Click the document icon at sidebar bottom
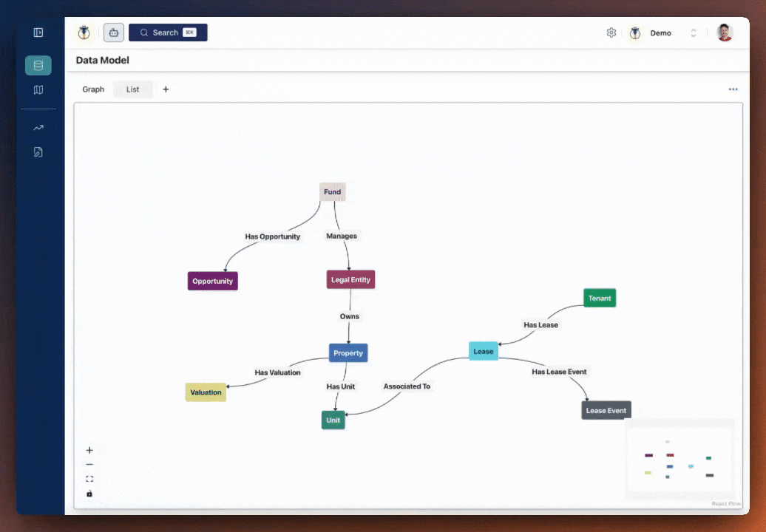The width and height of the screenshot is (766, 532). (x=38, y=152)
